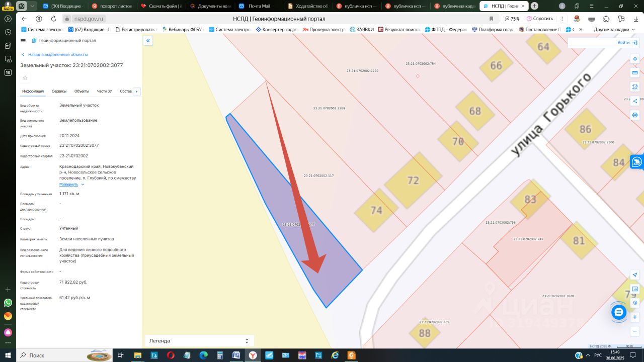Switch to Объекты tab
The height and width of the screenshot is (362, 644).
82,92
